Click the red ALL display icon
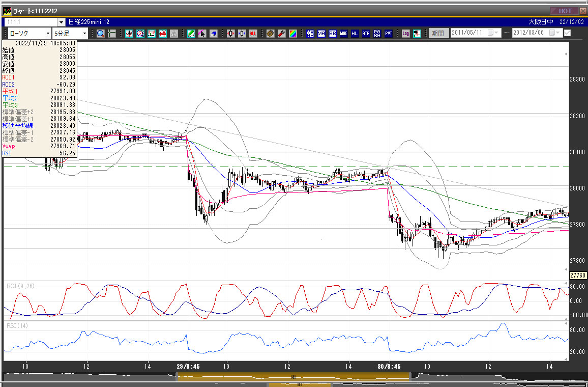The image size is (588, 387). point(253,34)
